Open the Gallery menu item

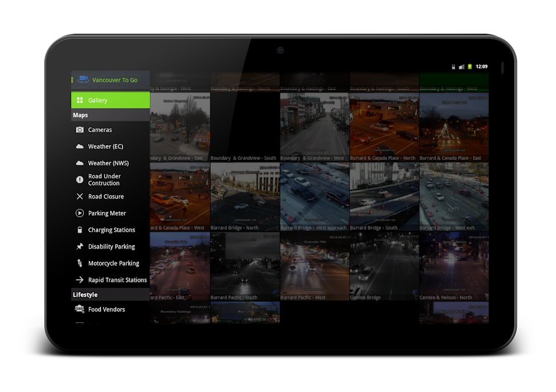110,100
